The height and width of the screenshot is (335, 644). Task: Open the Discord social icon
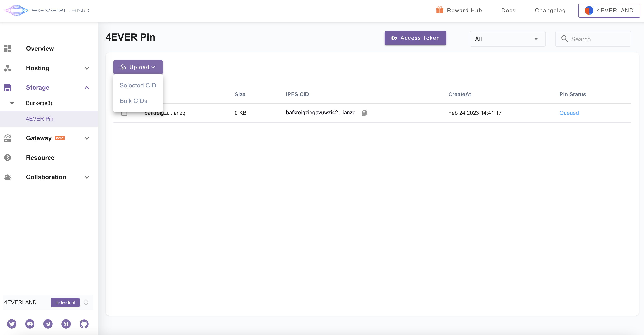click(30, 324)
